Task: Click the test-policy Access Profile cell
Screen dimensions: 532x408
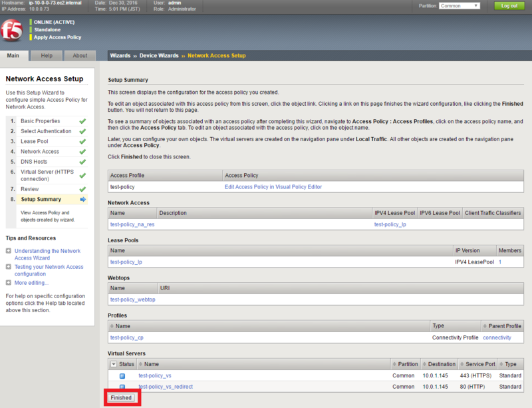Action: coord(122,187)
